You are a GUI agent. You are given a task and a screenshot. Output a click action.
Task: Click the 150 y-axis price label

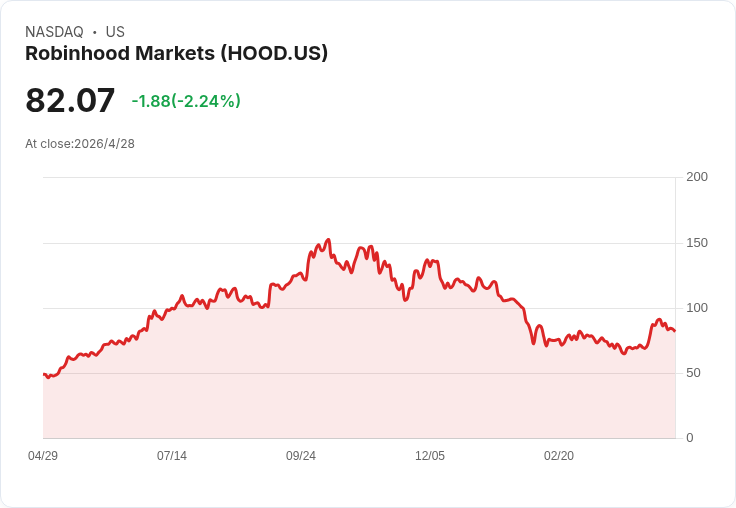tap(697, 243)
